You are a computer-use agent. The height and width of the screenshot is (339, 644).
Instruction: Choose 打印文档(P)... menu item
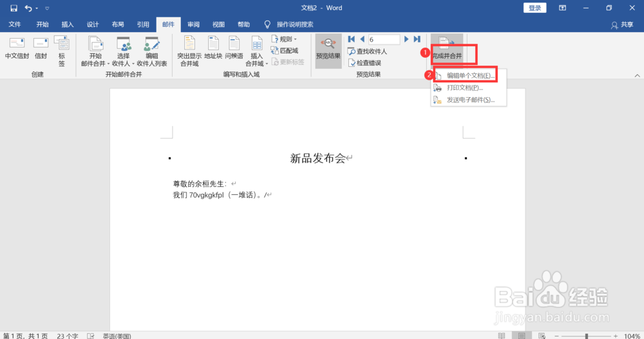coord(469,88)
